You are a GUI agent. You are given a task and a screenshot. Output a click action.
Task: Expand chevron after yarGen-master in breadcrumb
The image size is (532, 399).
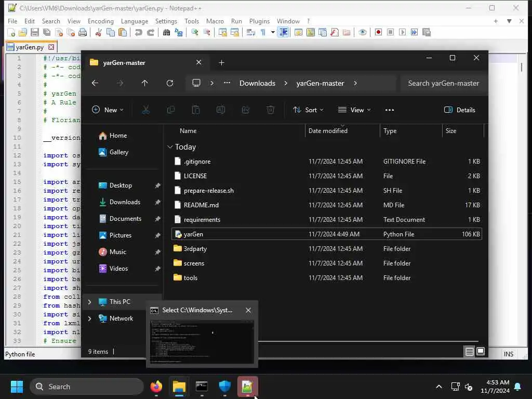click(355, 84)
